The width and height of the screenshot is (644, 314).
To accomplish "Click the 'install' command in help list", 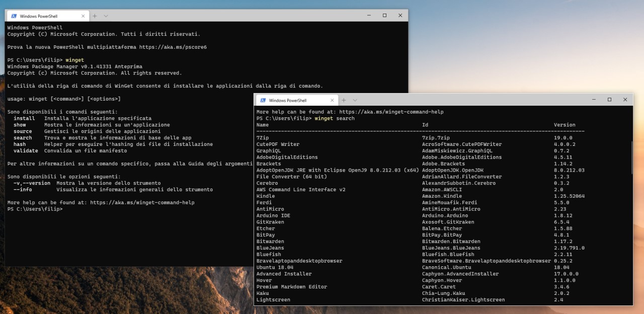I will tap(24, 118).
